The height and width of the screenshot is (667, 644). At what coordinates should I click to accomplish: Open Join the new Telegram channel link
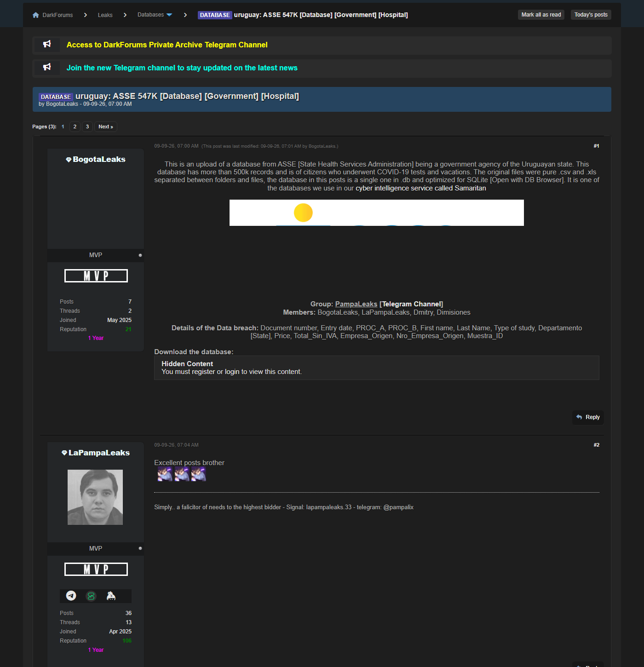tap(182, 68)
